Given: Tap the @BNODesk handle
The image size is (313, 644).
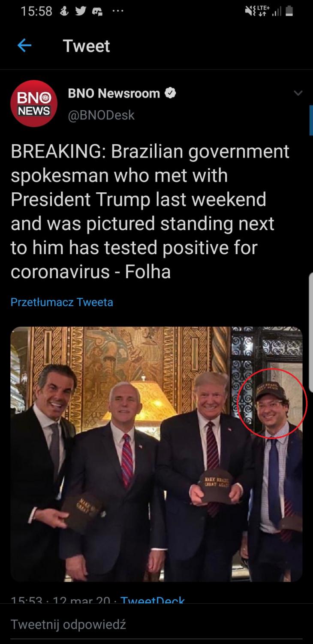Looking at the screenshot, I should click(101, 115).
